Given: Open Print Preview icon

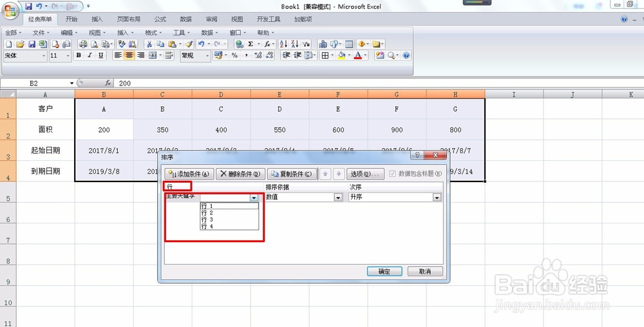Looking at the screenshot, I should [95, 44].
